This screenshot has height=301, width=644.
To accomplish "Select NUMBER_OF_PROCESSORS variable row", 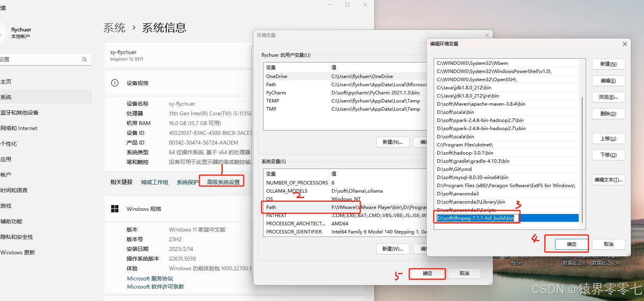I will coord(345,183).
